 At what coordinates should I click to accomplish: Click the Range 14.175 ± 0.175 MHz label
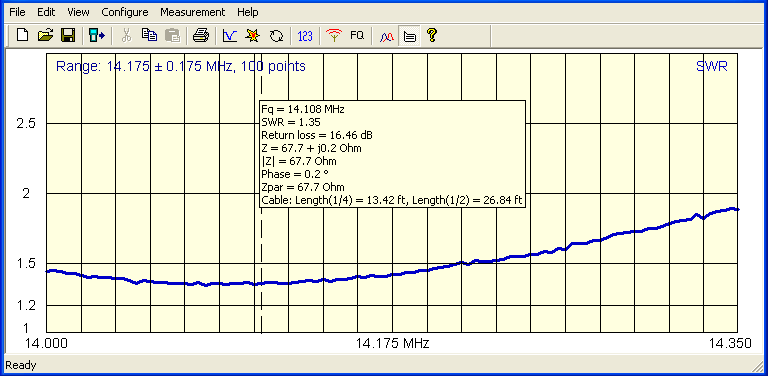tap(181, 66)
